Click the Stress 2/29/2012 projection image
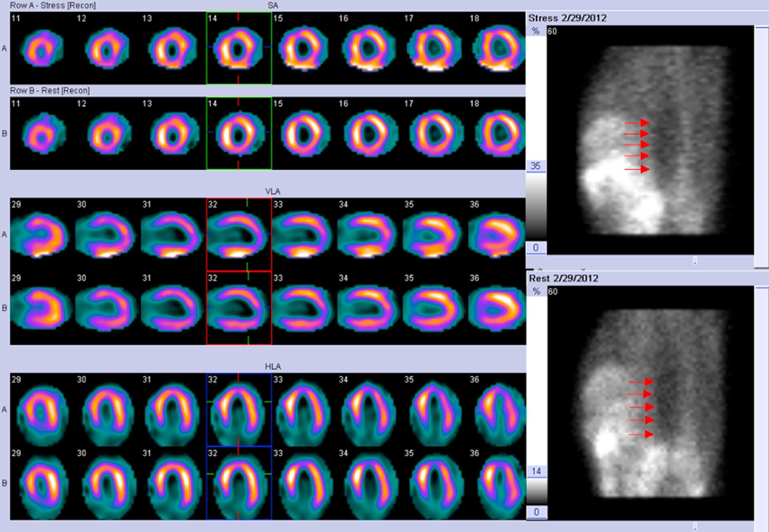 (x=650, y=140)
